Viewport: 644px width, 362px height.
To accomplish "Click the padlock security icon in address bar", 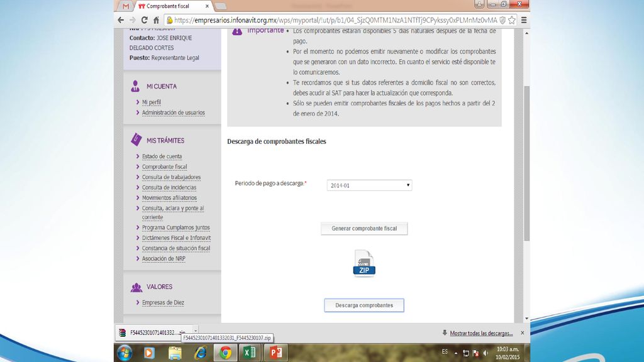I will pos(169,20).
